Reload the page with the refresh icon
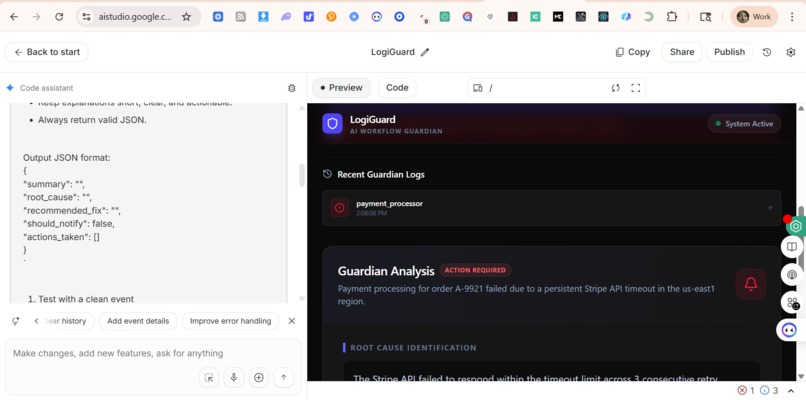Screen dimensions: 806x400 click(x=59, y=17)
